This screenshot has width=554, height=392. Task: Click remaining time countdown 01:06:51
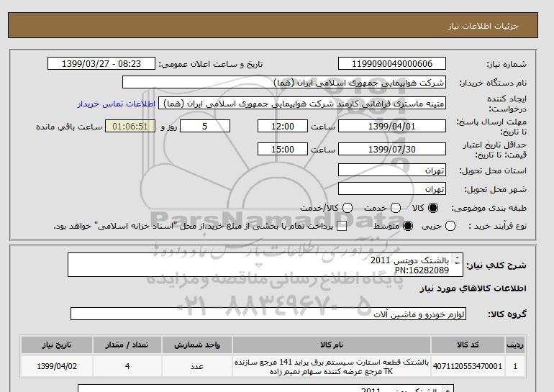pos(130,126)
